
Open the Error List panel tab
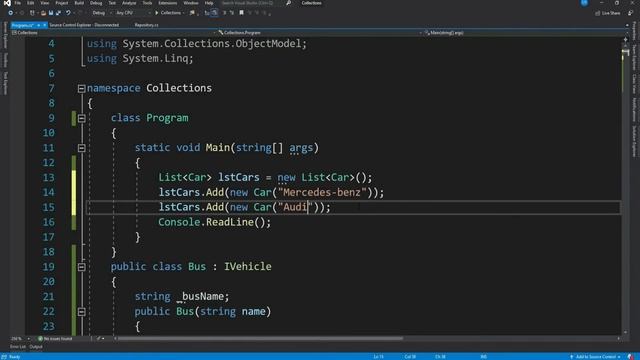18,347
